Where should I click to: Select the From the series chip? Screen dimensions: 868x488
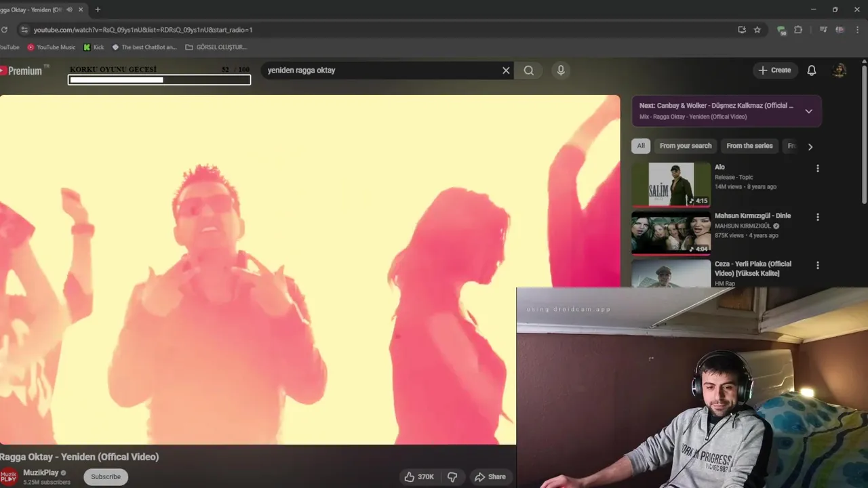point(749,146)
